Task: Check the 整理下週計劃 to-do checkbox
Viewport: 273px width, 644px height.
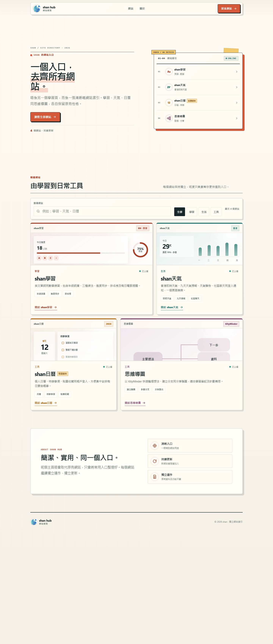Action: tap(63, 350)
